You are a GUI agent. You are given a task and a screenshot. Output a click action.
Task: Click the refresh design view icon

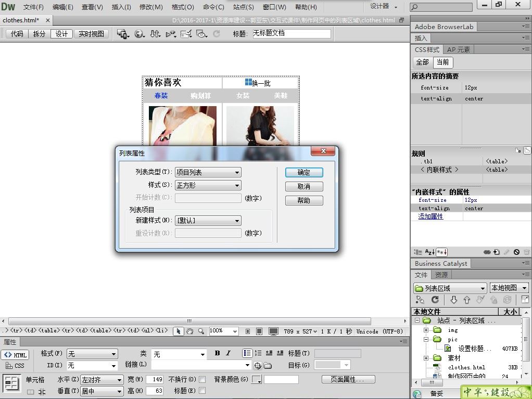point(217,34)
